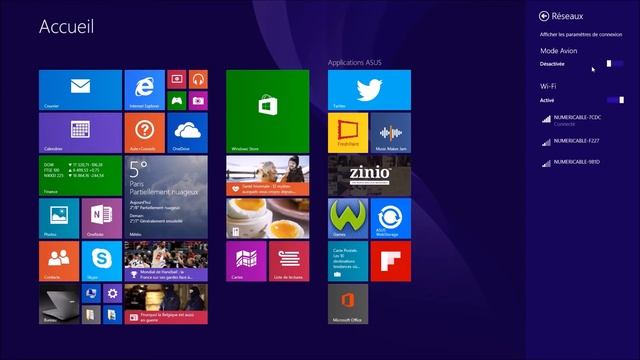
Task: Launch the Skype tile
Action: point(102,261)
